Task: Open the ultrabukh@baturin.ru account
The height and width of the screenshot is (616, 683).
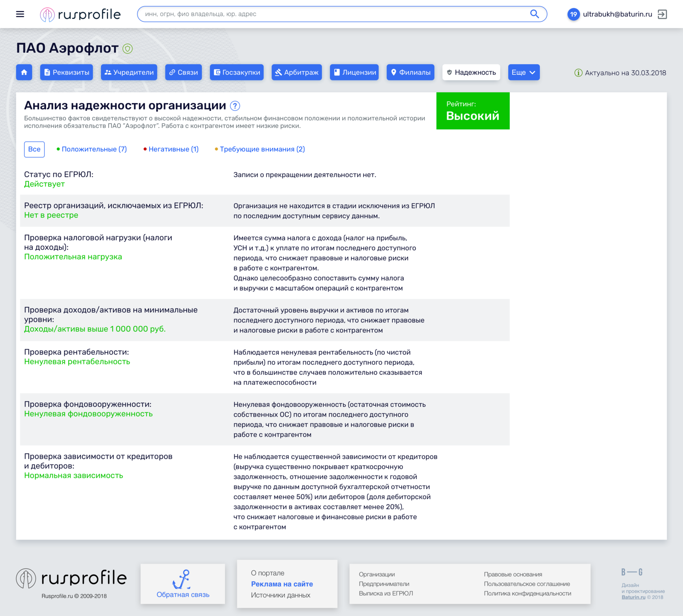Action: click(x=617, y=14)
